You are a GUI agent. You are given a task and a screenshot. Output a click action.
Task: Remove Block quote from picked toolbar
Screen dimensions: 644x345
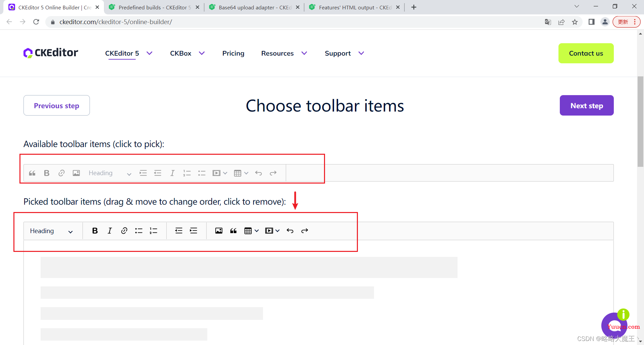(x=233, y=231)
